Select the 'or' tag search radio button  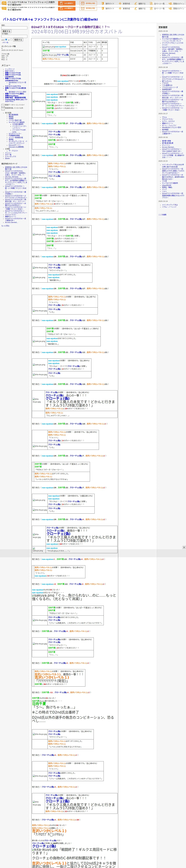(x=11, y=39)
